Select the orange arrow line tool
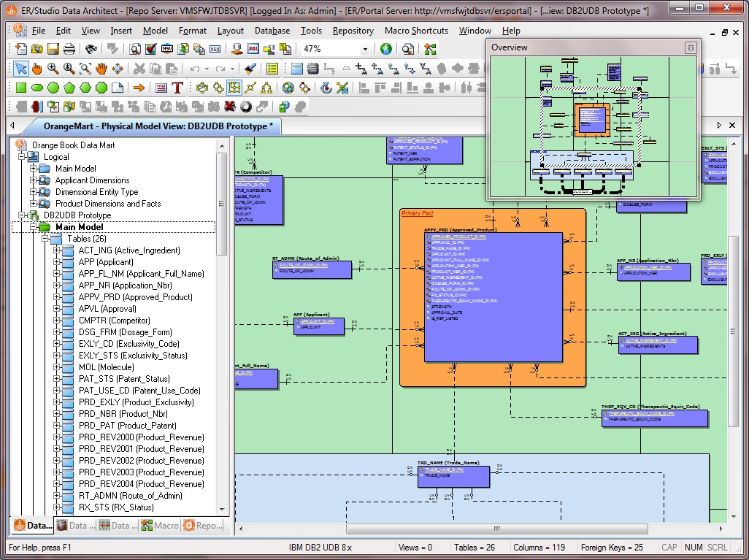Viewport: 749px width, 560px height. point(139,88)
